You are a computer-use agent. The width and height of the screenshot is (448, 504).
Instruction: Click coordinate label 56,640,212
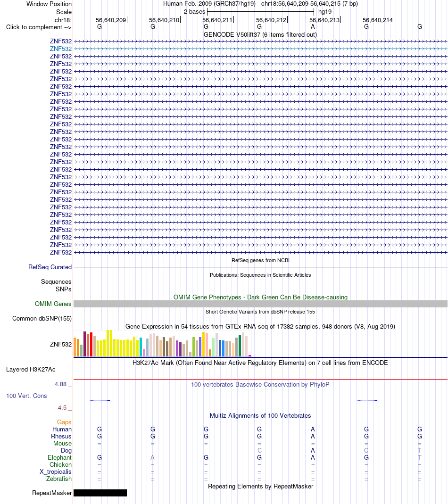pyautogui.click(x=271, y=20)
